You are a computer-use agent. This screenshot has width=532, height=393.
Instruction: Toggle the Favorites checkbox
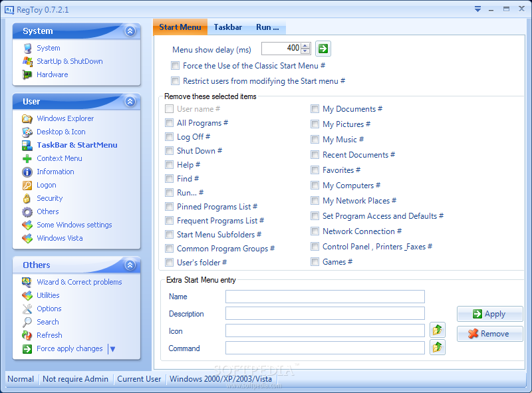click(x=315, y=170)
